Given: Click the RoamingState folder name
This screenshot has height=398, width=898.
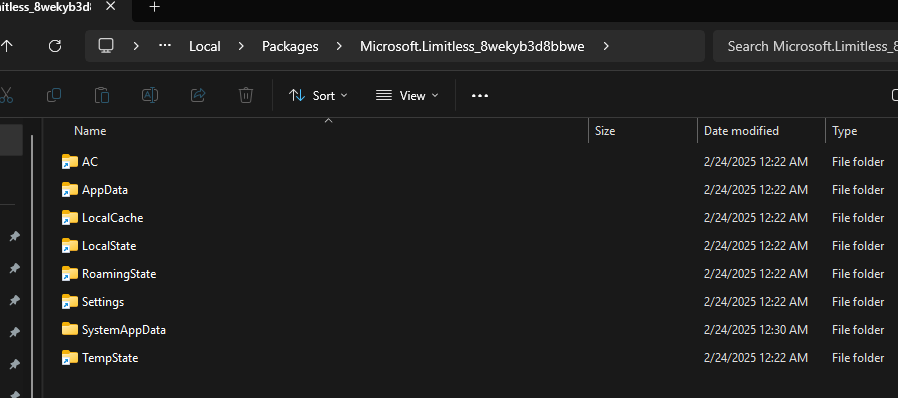Looking at the screenshot, I should (x=119, y=274).
